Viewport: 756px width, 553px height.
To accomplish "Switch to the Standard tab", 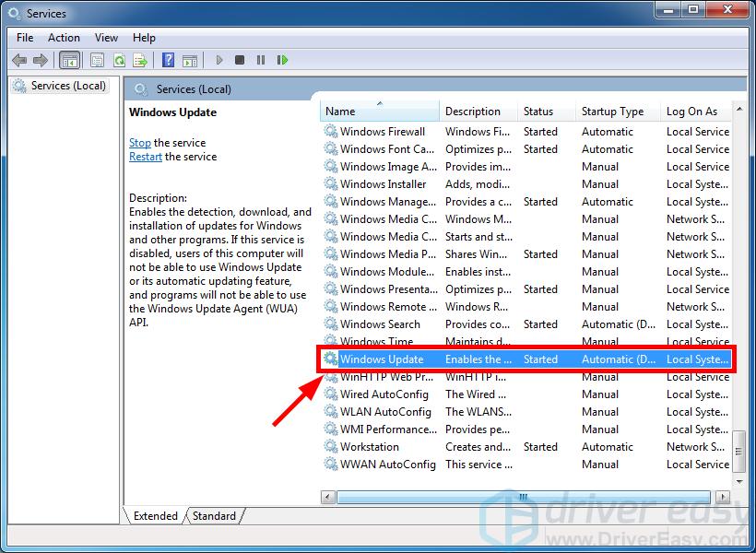I will point(213,516).
